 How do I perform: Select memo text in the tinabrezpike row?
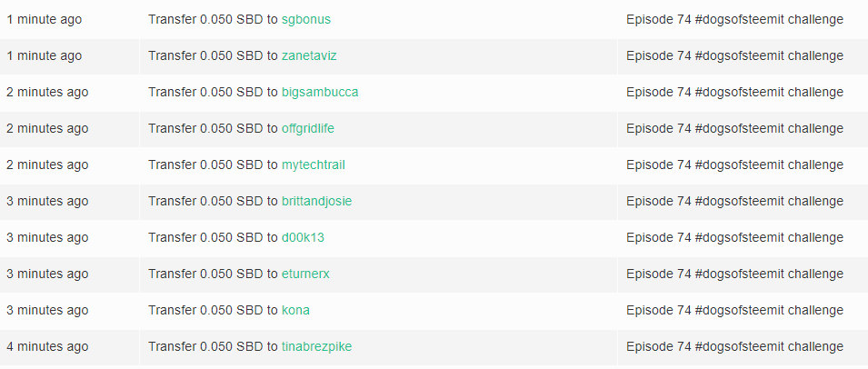[734, 347]
